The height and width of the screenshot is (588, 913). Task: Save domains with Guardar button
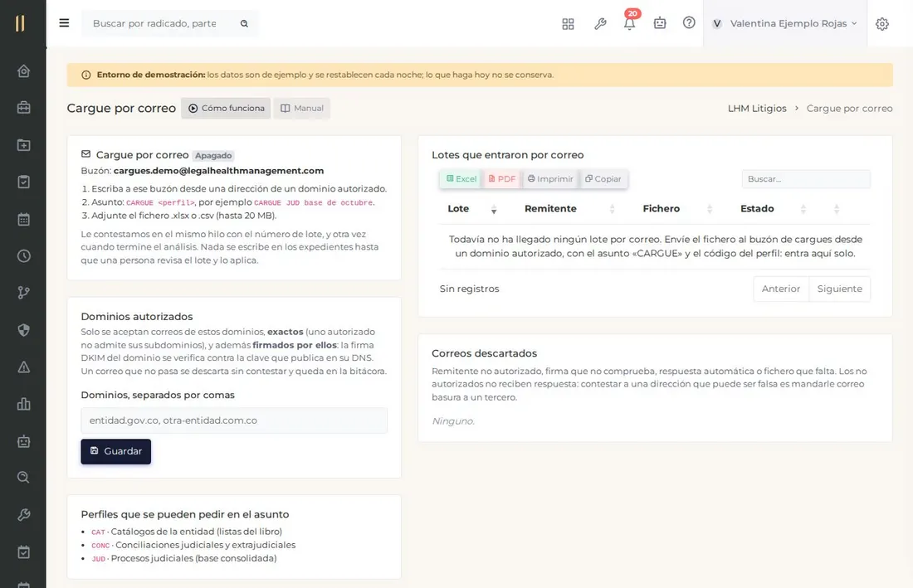click(x=116, y=451)
